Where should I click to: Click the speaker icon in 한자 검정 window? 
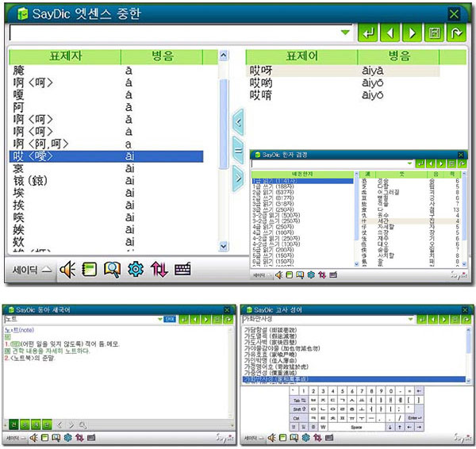(278, 275)
